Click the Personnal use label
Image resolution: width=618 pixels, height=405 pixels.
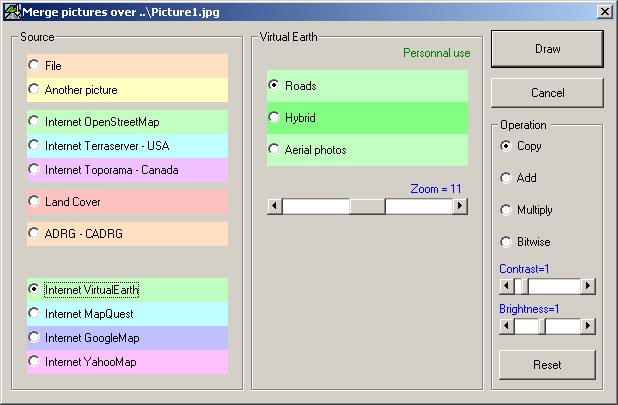(x=437, y=53)
